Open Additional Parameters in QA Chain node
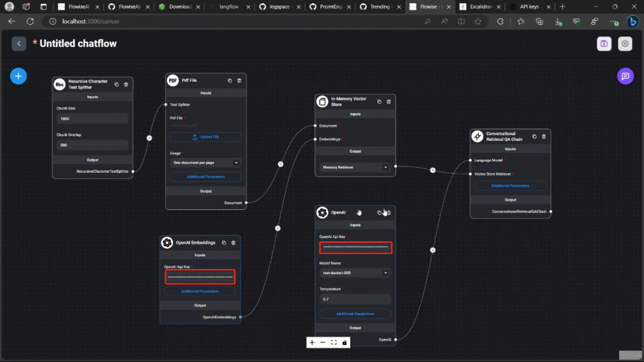This screenshot has height=362, width=644. [510, 185]
